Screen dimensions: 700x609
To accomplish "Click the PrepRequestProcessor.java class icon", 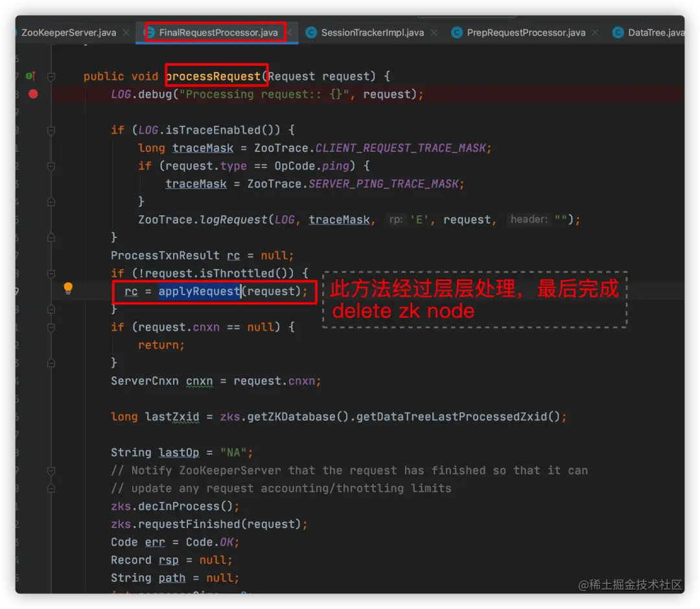I will point(457,32).
